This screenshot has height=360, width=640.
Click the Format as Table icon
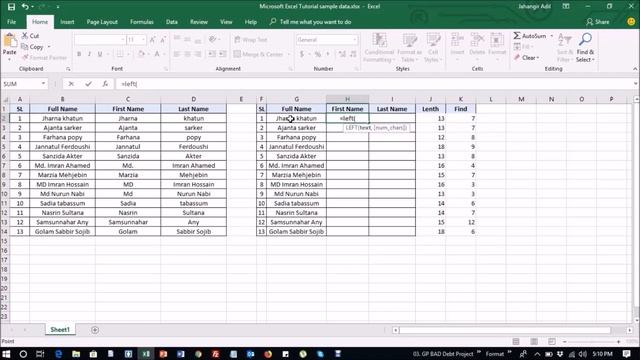(x=409, y=40)
